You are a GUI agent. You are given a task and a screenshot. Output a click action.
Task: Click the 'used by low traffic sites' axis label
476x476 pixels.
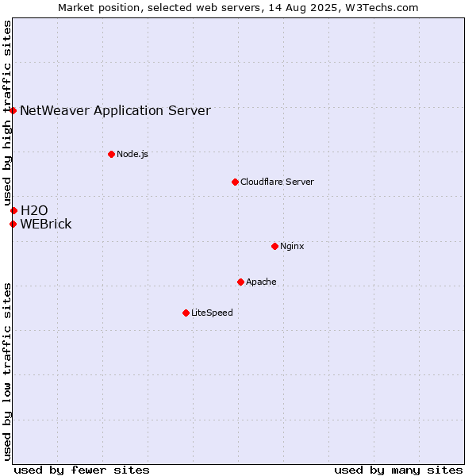(6, 372)
